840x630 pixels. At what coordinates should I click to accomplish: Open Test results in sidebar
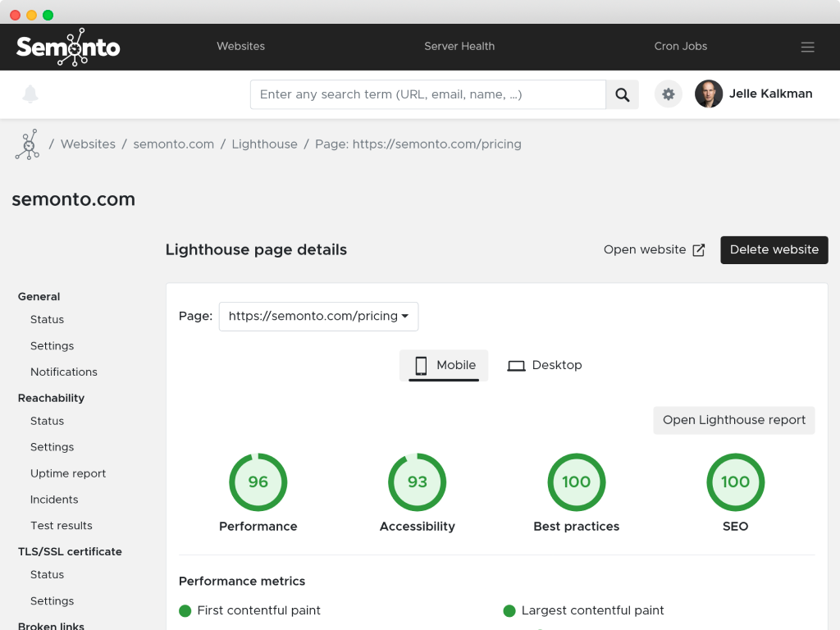coord(61,526)
